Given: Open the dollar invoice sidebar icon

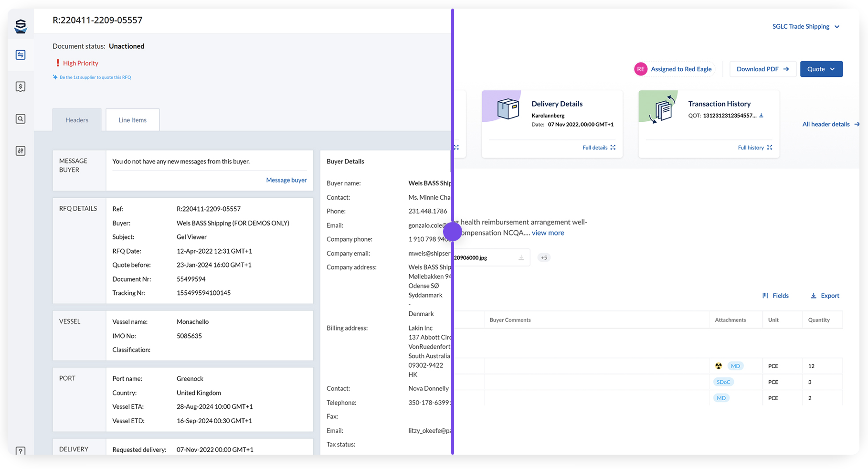Looking at the screenshot, I should pos(21,86).
